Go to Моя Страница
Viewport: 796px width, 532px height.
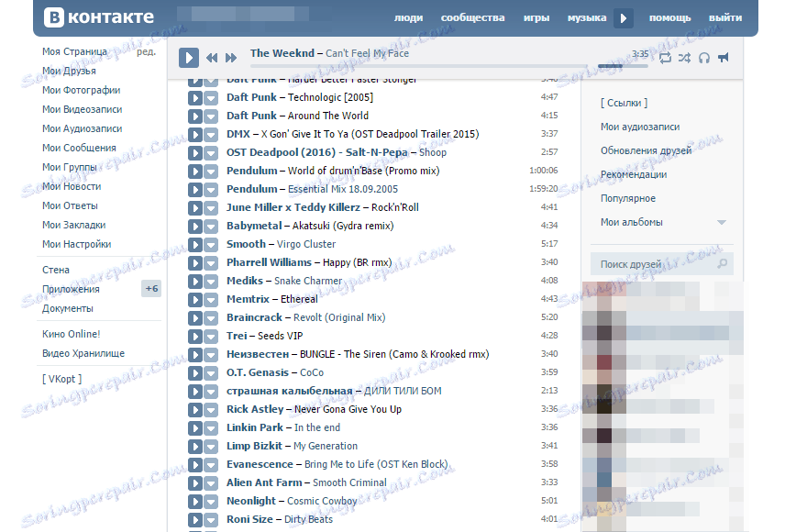[74, 51]
